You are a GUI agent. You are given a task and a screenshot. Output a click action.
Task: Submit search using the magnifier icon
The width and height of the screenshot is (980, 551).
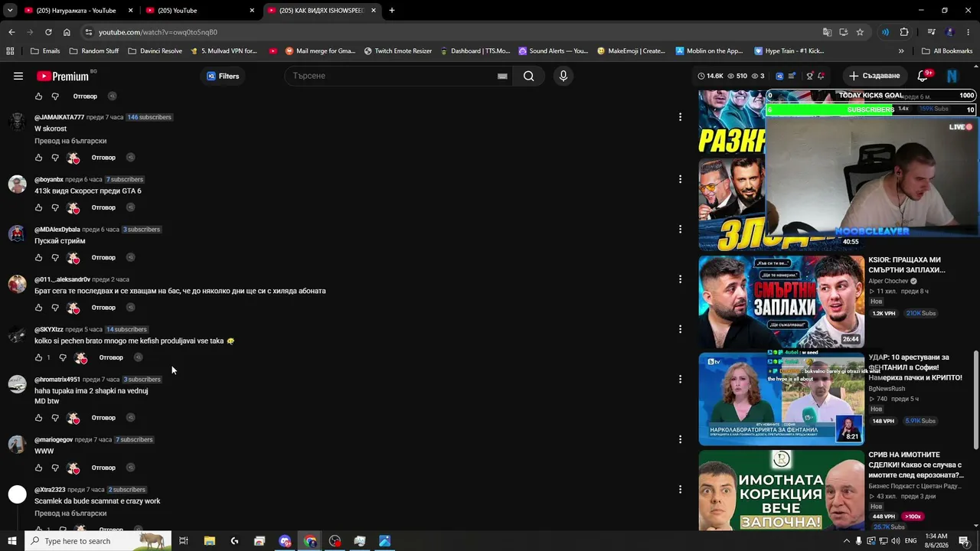coord(528,76)
